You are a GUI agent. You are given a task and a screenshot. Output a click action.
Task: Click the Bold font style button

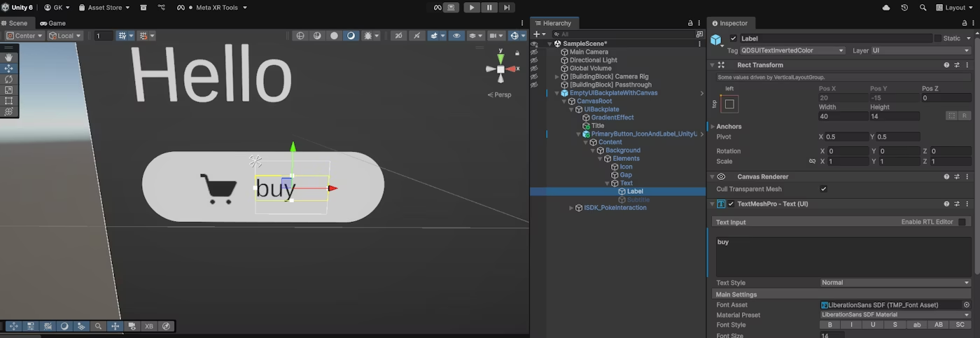tap(829, 325)
